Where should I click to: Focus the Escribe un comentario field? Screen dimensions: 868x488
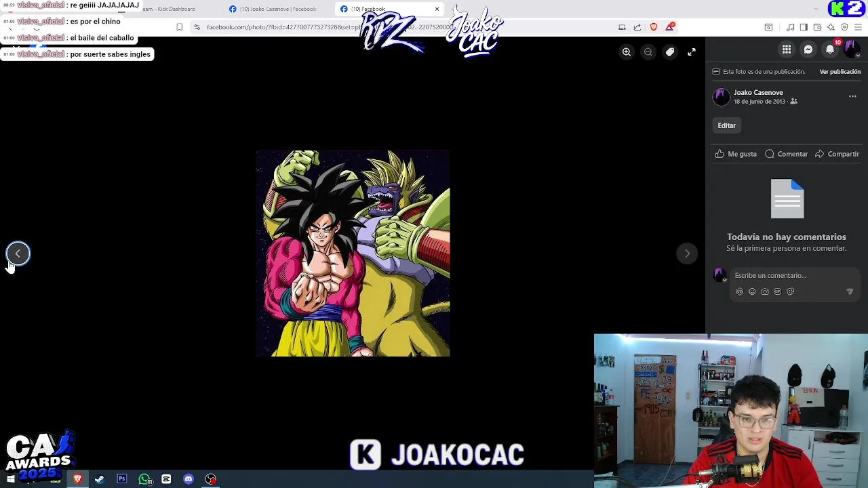pos(793,276)
